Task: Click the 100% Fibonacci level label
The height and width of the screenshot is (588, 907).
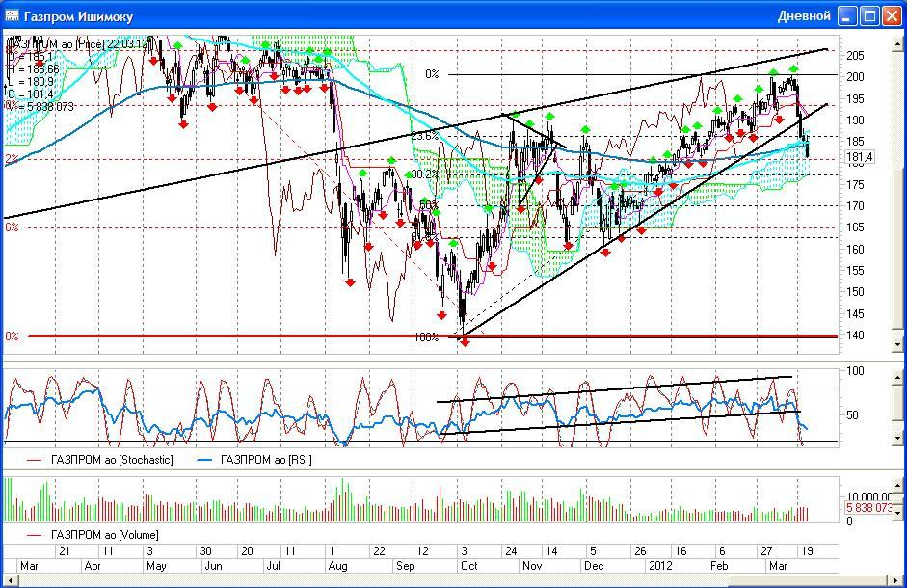Action: (x=426, y=337)
